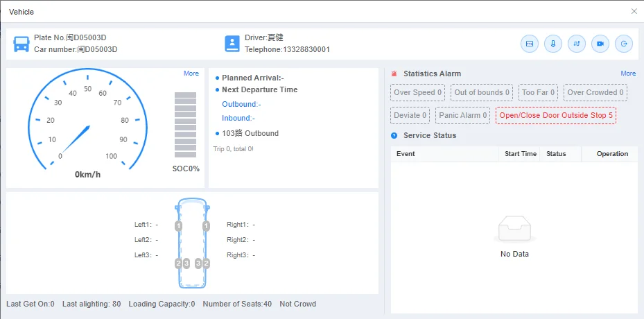Click the blue bus icon
The width and height of the screenshot is (644, 319).
pos(21,44)
